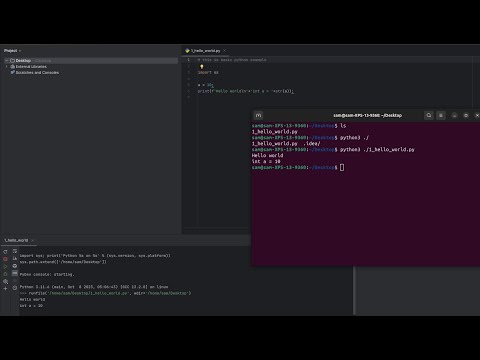Click the runfile command line in console
The height and width of the screenshot is (360, 480).
105,293
